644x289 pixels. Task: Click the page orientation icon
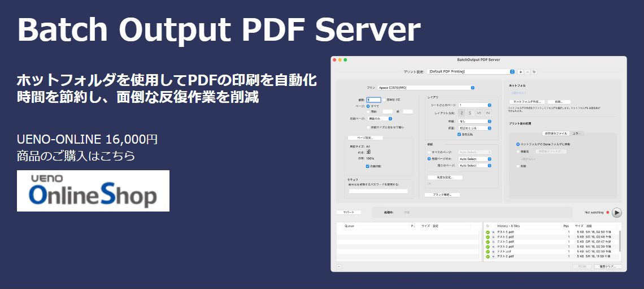click(x=368, y=152)
